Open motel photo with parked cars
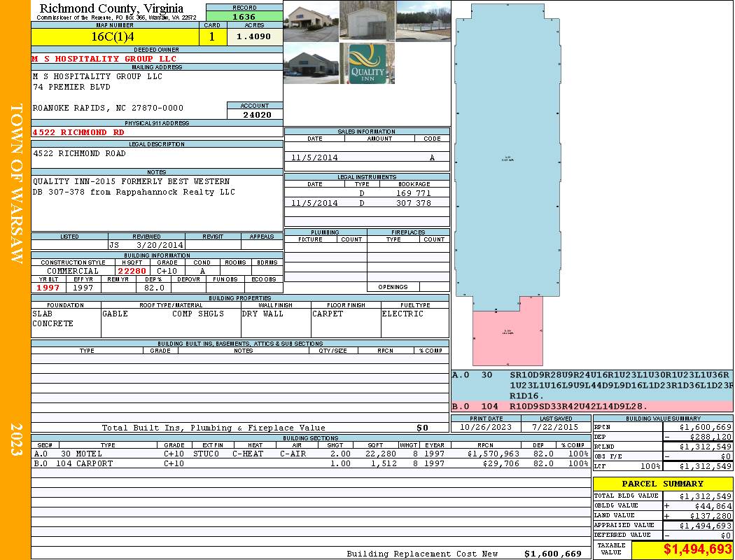This screenshot has height=560, width=735. [311, 64]
